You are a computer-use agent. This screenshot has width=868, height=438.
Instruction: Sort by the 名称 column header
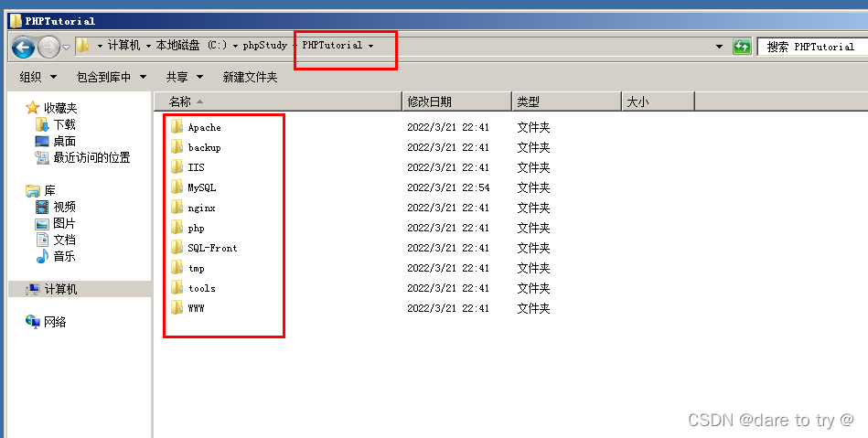click(x=277, y=101)
